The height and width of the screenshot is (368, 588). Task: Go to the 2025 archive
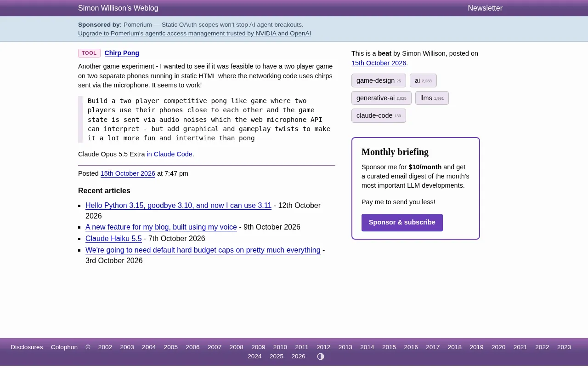click(277, 356)
